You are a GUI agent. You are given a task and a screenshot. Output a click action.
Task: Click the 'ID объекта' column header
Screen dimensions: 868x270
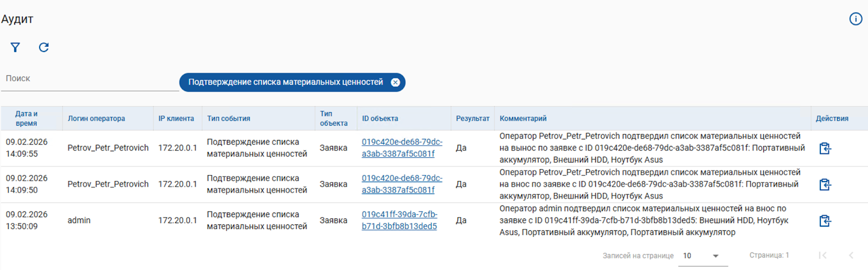point(380,118)
